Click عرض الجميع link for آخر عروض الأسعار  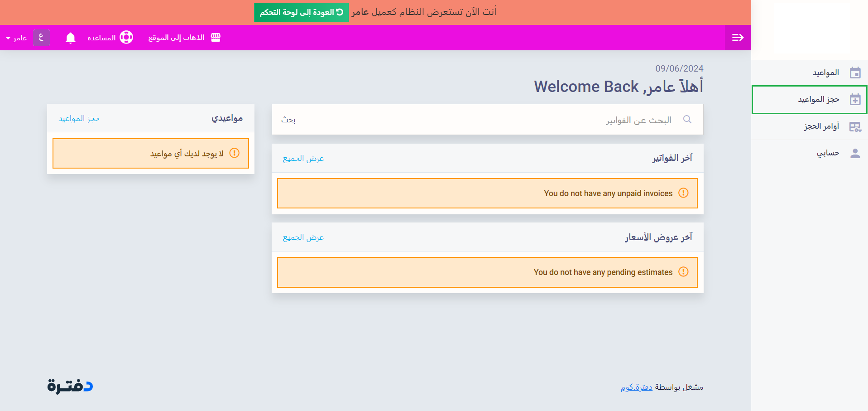tap(303, 237)
